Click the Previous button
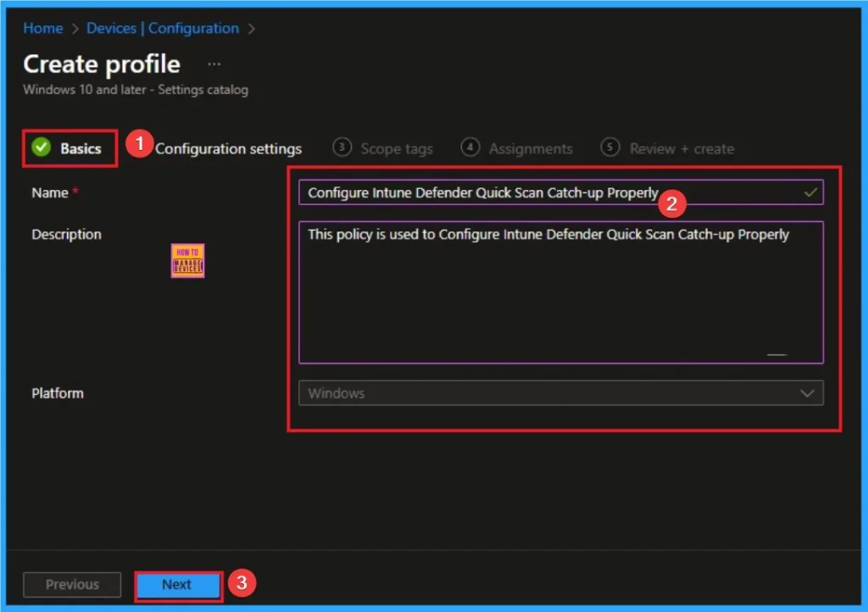Image resolution: width=868 pixels, height=612 pixels. click(71, 584)
